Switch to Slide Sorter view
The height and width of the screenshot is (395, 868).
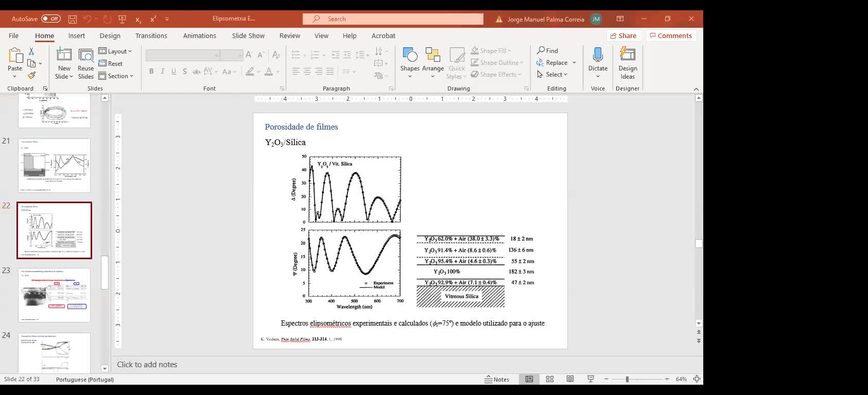550,379
